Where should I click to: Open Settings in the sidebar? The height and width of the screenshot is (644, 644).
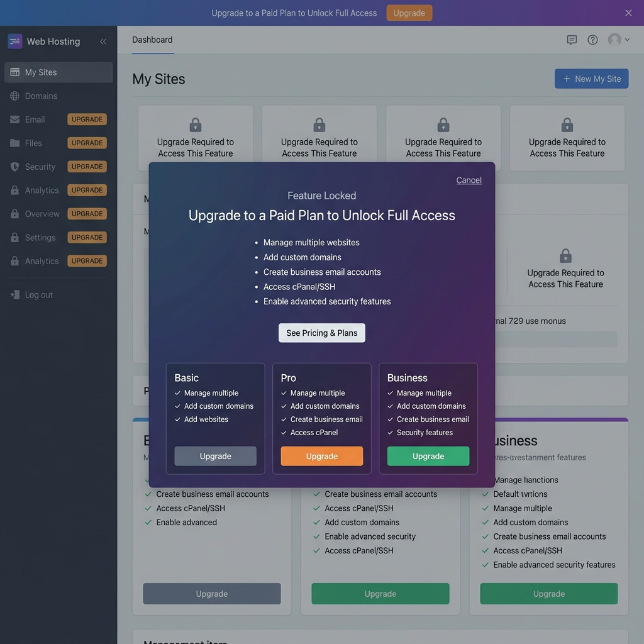(x=40, y=238)
